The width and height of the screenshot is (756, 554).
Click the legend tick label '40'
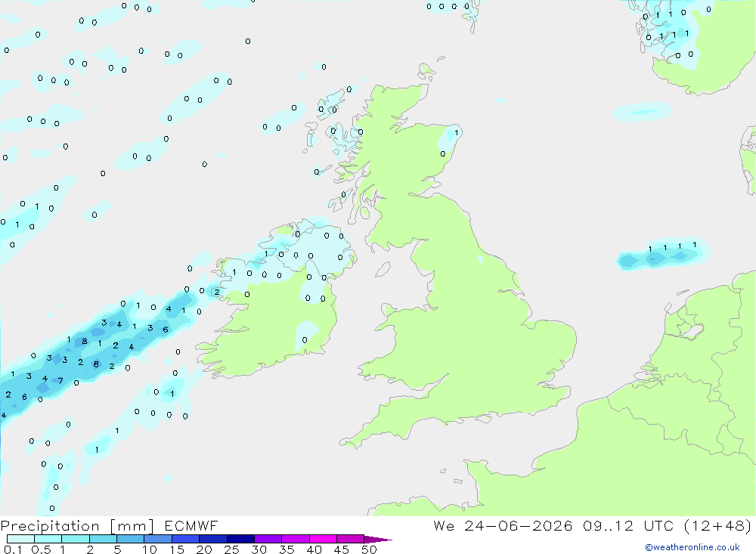click(x=314, y=549)
